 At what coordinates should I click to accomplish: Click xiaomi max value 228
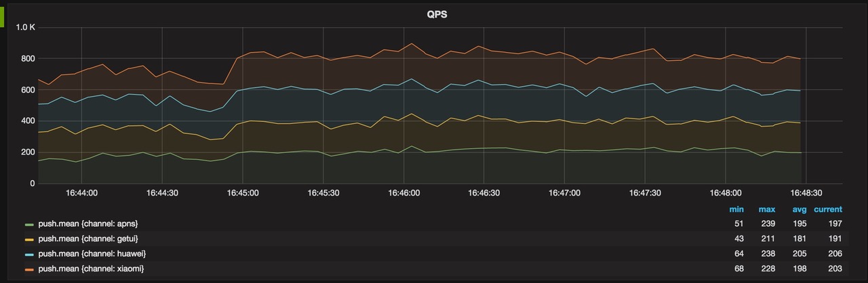pyautogui.click(x=768, y=269)
